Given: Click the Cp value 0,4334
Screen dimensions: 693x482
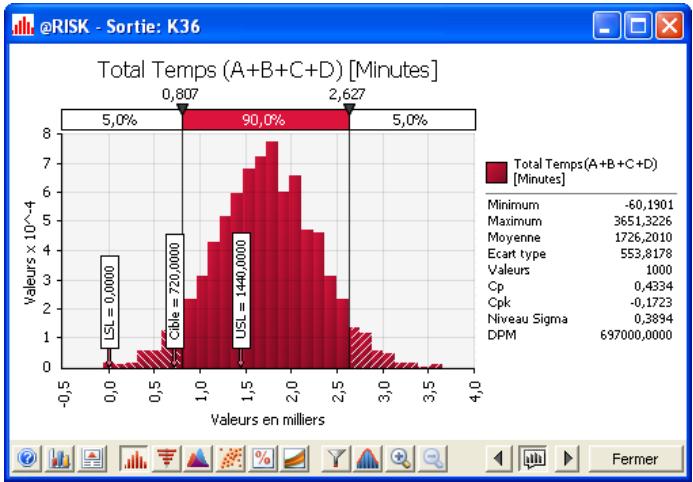Looking at the screenshot, I should pos(654,286).
